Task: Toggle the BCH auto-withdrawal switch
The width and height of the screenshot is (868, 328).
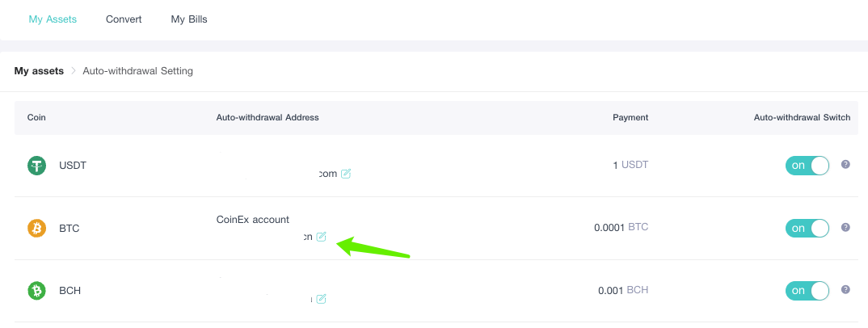Action: click(x=807, y=290)
